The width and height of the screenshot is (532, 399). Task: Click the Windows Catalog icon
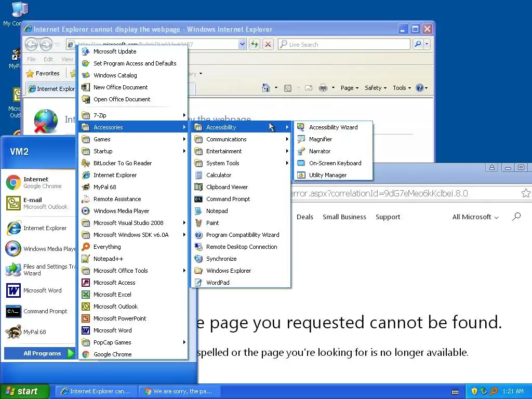tap(86, 75)
